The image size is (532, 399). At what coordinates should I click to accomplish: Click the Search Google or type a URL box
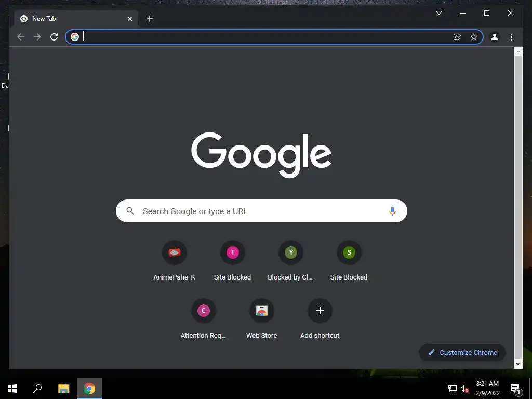point(261,211)
